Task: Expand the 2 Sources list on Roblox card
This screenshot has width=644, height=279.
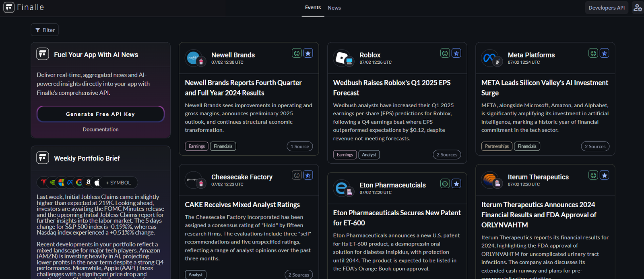Action: 446,155
